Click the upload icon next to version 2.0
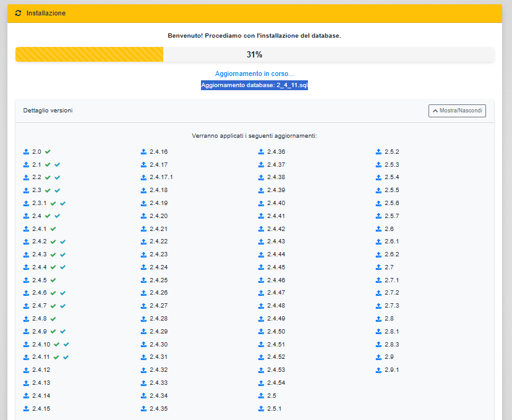Image resolution: width=512 pixels, height=420 pixels. [26, 151]
